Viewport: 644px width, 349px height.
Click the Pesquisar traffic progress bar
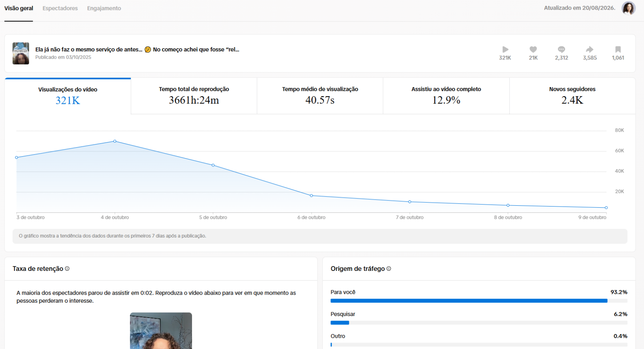pos(479,323)
